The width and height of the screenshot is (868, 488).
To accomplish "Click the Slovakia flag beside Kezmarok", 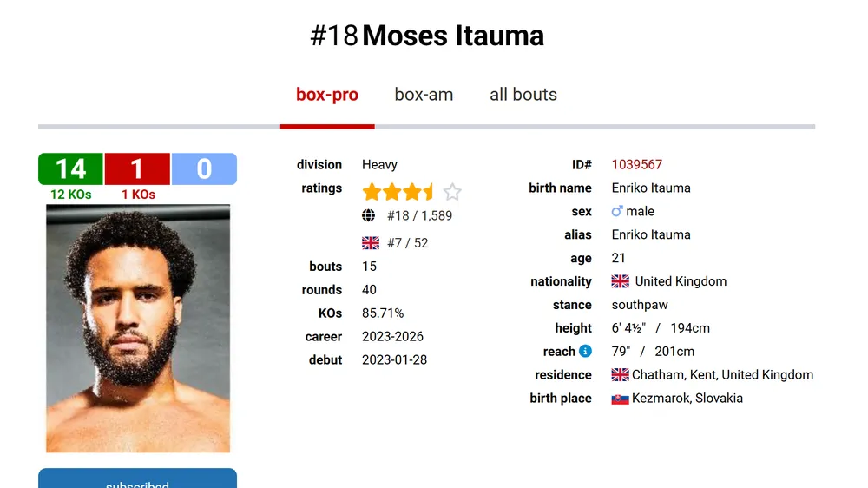I will pos(620,399).
